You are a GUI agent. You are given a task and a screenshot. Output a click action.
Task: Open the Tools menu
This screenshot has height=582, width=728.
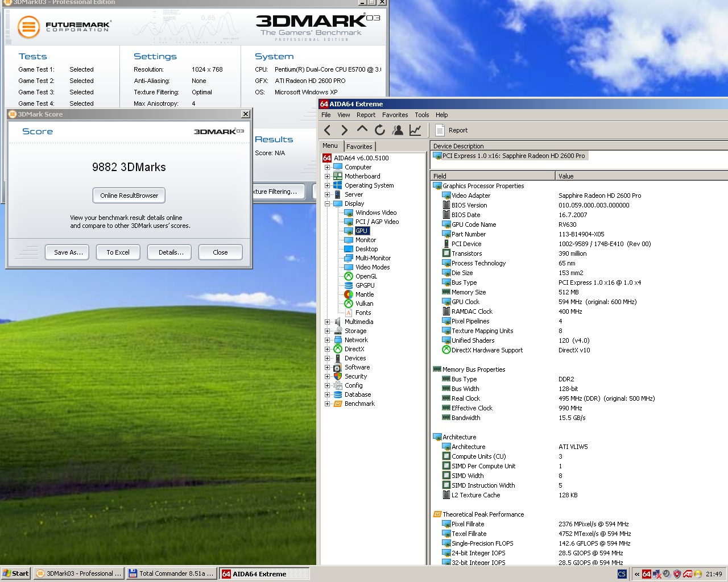pyautogui.click(x=421, y=115)
